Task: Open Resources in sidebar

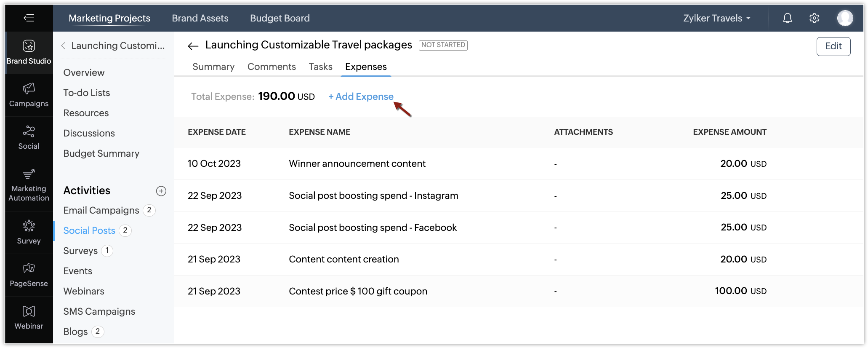Action: pos(86,113)
